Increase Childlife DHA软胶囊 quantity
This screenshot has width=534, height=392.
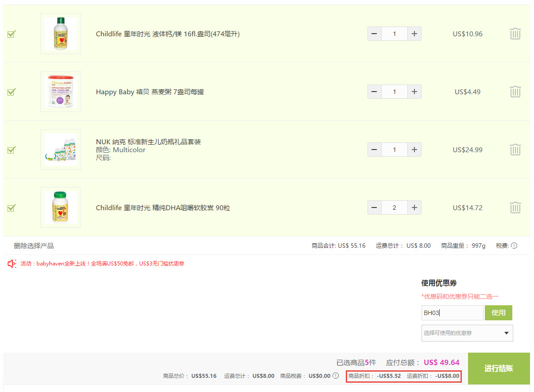(x=414, y=208)
